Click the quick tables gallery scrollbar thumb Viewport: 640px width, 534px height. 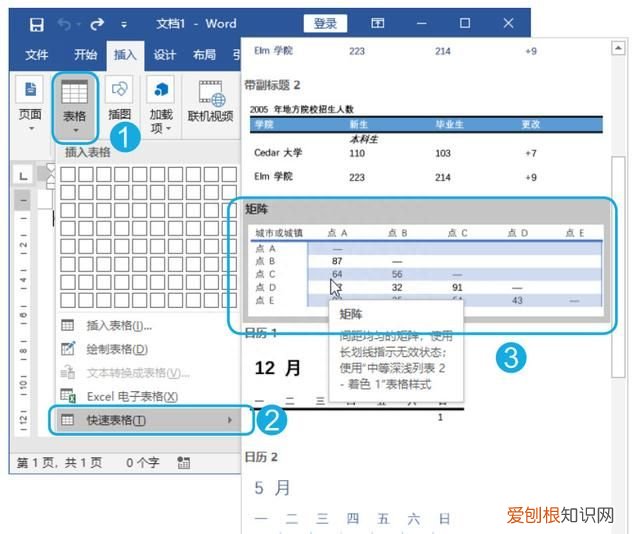[x=619, y=267]
